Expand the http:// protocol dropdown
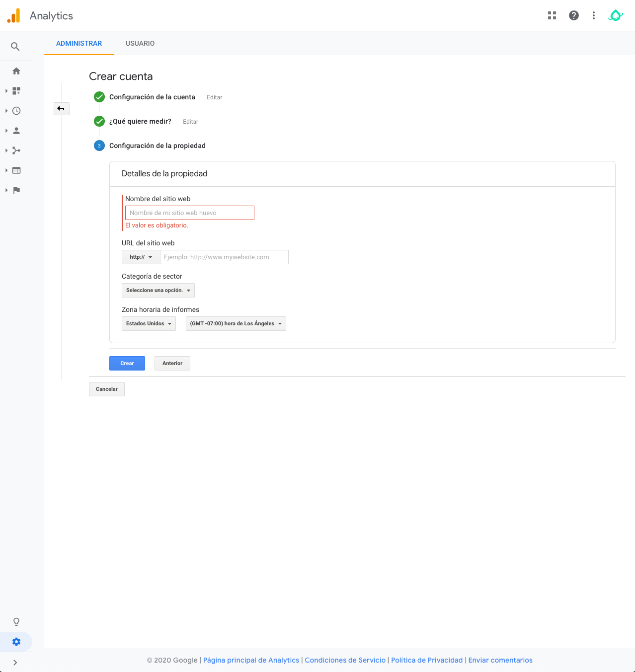This screenshot has width=635, height=672. (x=141, y=257)
